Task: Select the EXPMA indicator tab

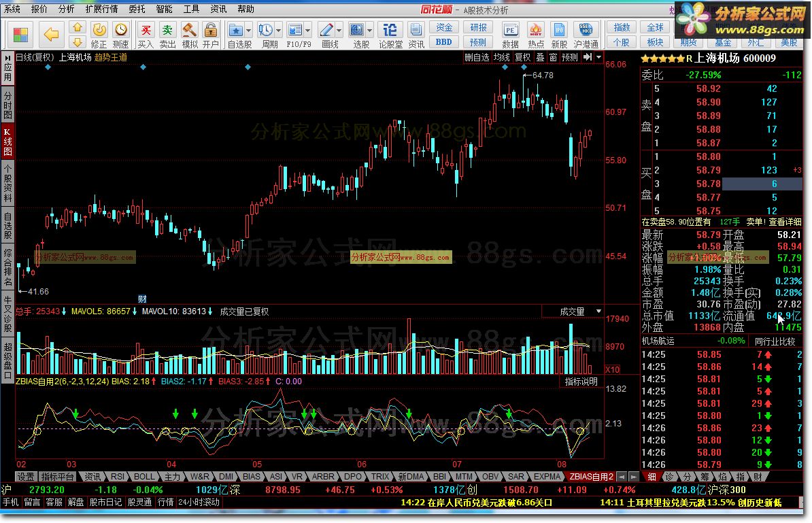Action: click(546, 476)
